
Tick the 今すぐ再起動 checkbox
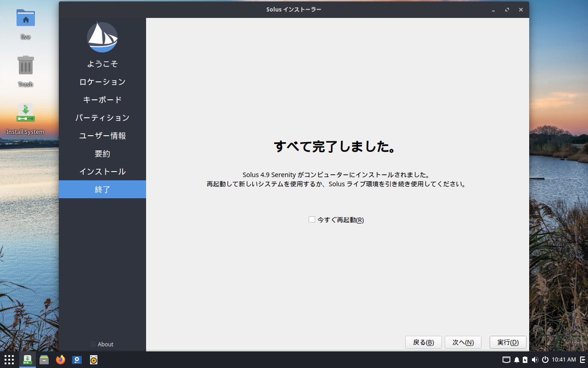click(x=312, y=220)
